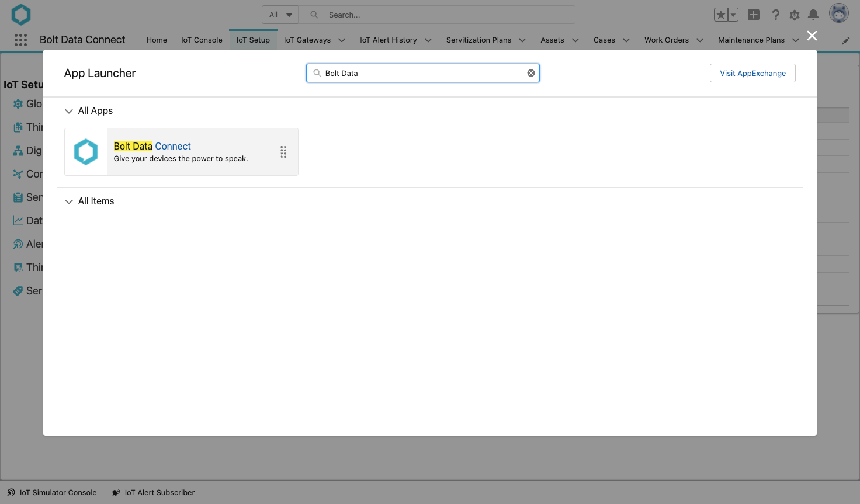
Task: Open the Cases tab
Action: click(x=604, y=40)
